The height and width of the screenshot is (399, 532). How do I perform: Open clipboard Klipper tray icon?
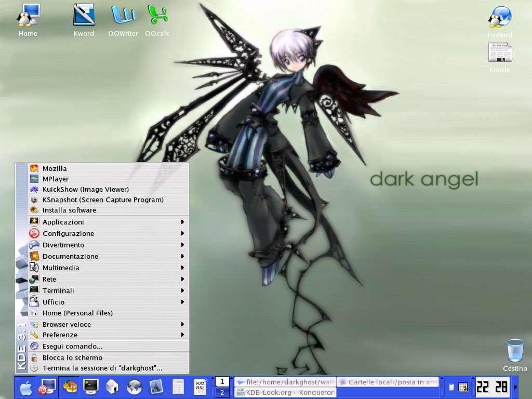[451, 387]
